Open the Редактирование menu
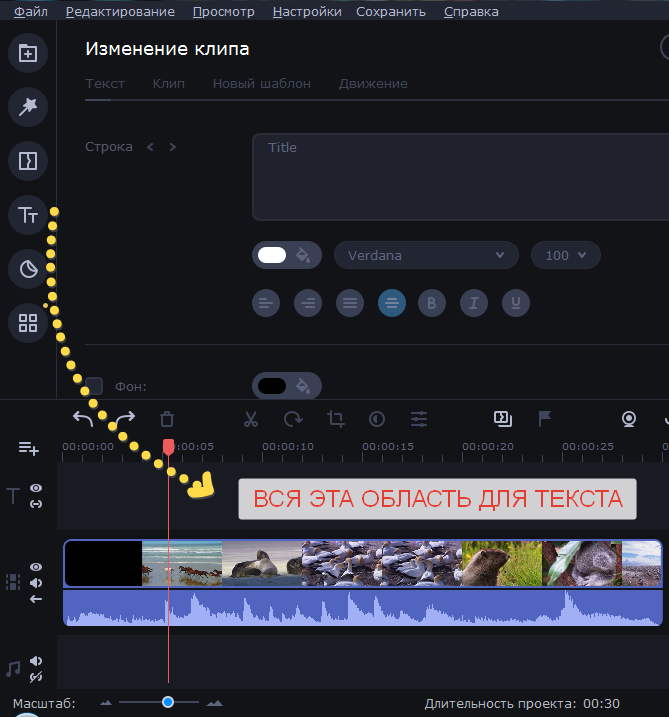This screenshot has width=669, height=717. (120, 12)
